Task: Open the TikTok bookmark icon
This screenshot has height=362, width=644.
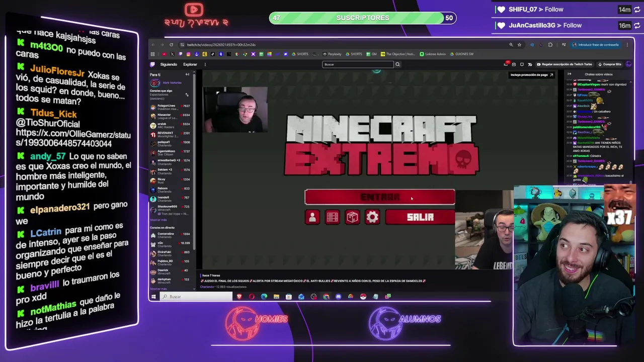Action: [x=213, y=54]
